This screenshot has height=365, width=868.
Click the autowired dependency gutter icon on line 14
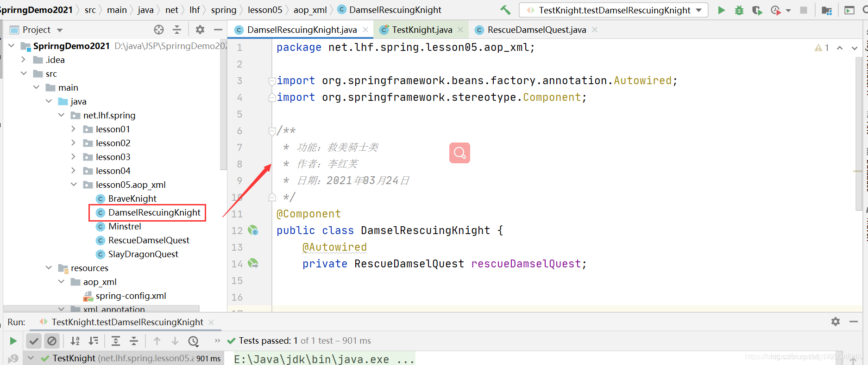tap(253, 263)
